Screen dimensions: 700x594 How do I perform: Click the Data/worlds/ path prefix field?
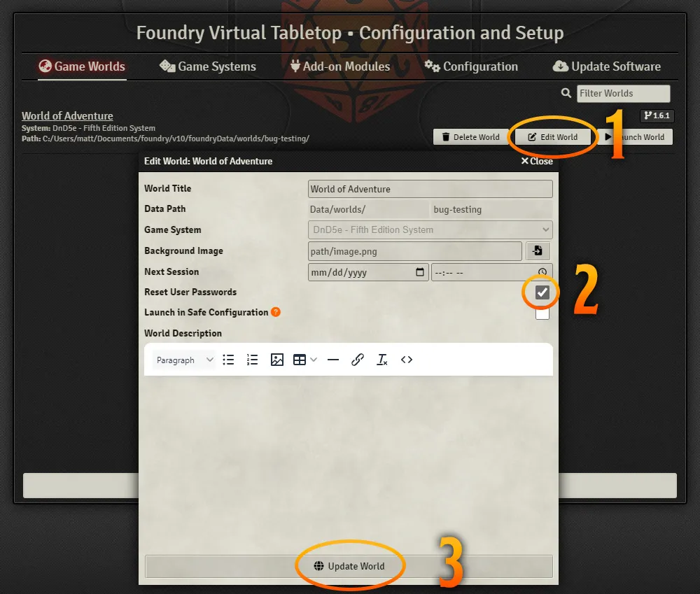[x=368, y=209]
